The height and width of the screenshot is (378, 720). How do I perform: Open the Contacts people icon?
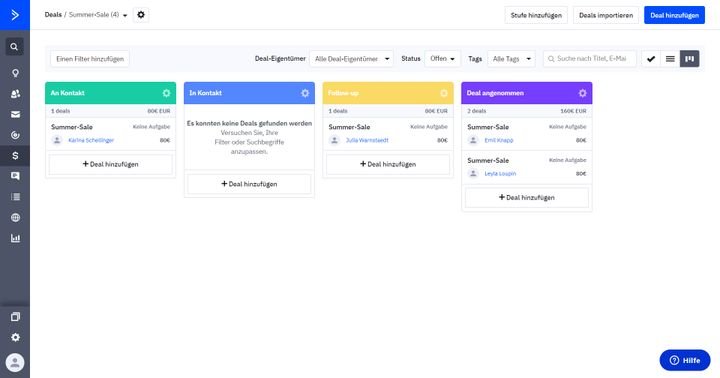click(x=15, y=94)
